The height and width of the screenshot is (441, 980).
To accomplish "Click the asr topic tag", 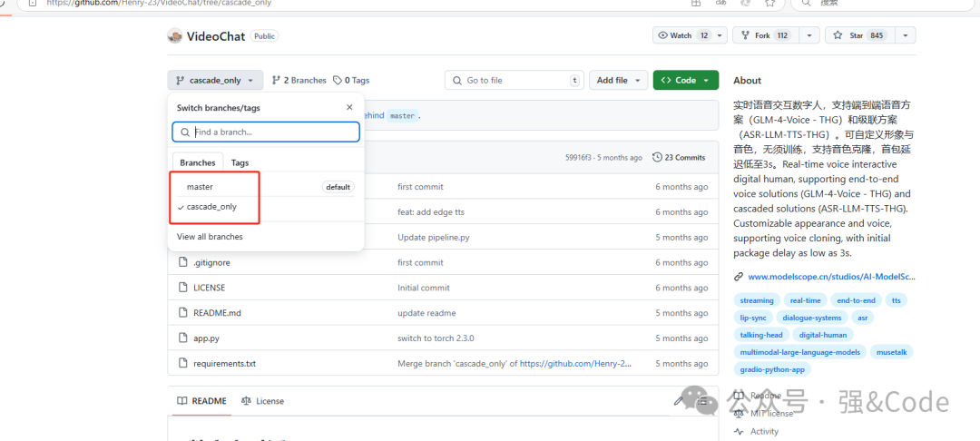I will pyautogui.click(x=863, y=318).
